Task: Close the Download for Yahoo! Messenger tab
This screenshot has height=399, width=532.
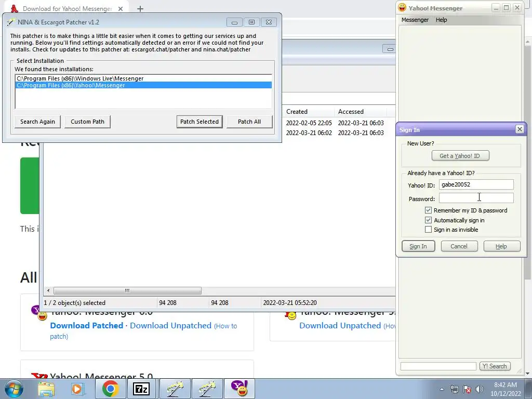Action: point(121,9)
